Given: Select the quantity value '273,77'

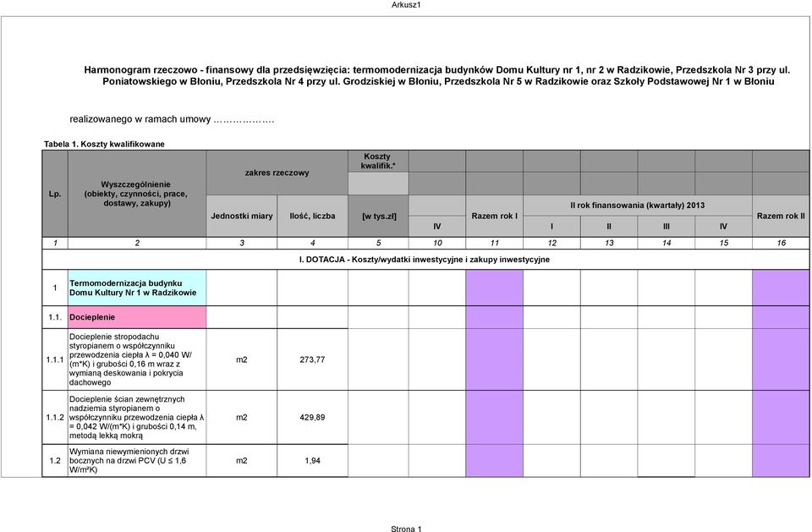Looking at the screenshot, I should tap(312, 359).
